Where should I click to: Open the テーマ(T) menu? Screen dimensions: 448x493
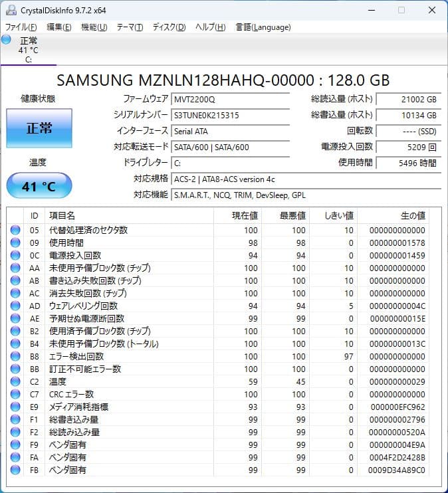pyautogui.click(x=130, y=27)
